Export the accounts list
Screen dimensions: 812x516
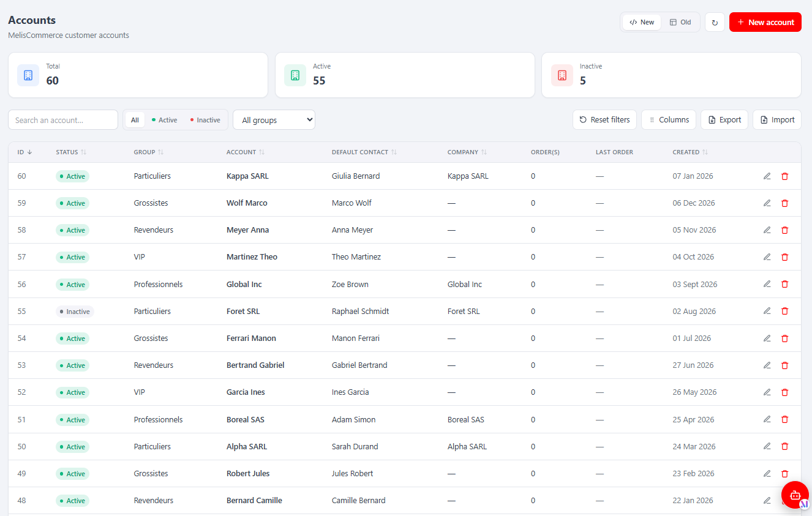[724, 120]
